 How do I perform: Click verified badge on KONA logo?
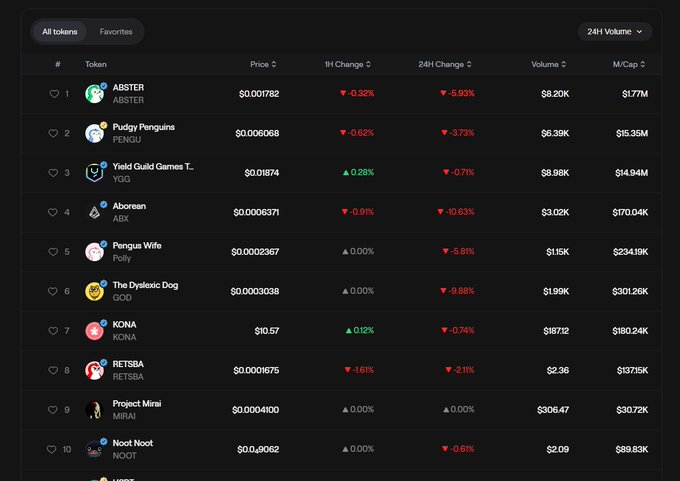tap(104, 323)
